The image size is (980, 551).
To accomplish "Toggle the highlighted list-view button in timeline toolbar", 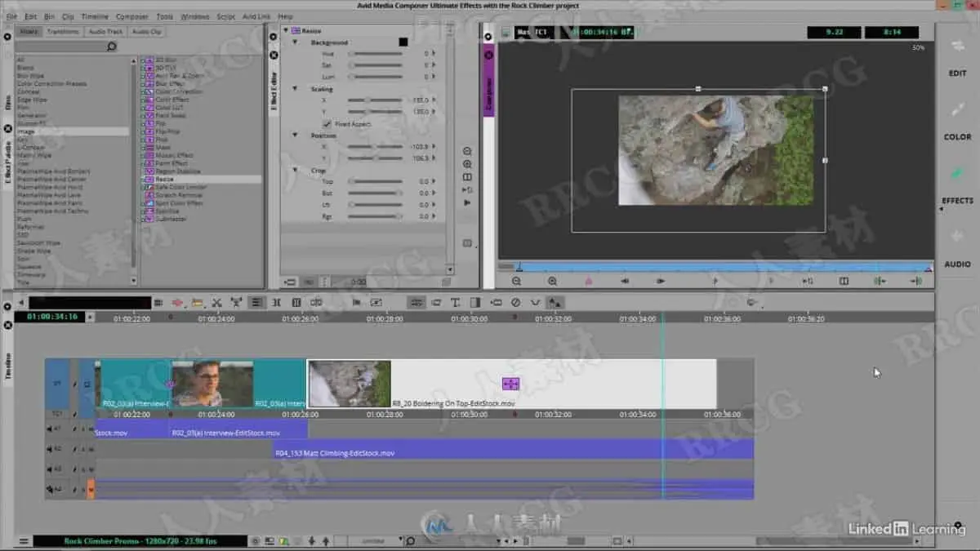I will [x=256, y=302].
